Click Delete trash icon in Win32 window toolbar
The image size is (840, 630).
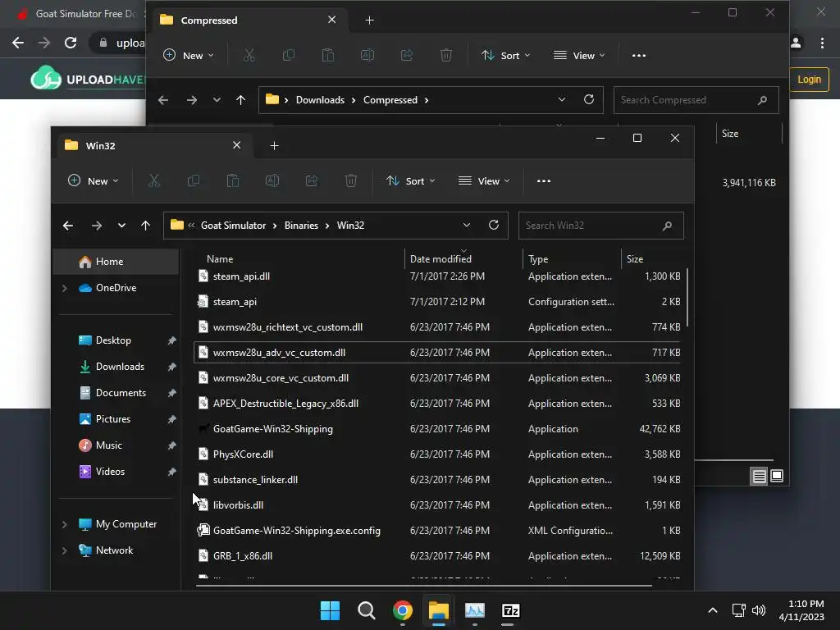[351, 181]
